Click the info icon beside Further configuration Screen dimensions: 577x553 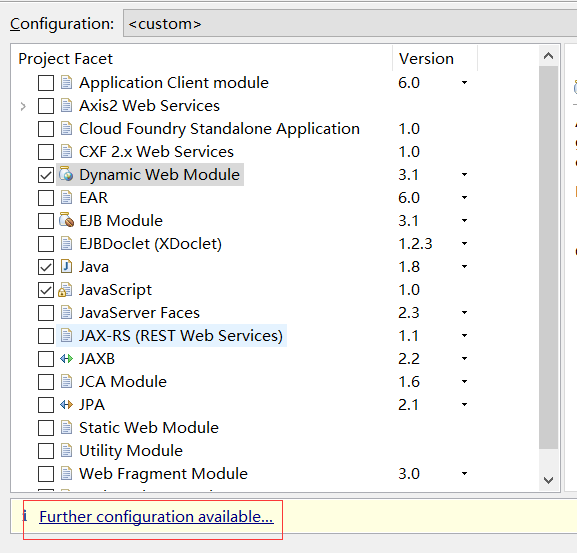click(x=25, y=516)
